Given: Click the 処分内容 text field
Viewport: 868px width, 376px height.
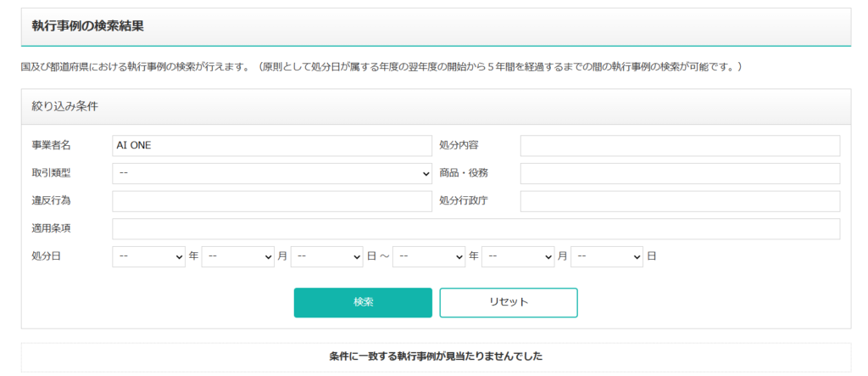Looking at the screenshot, I should (680, 146).
